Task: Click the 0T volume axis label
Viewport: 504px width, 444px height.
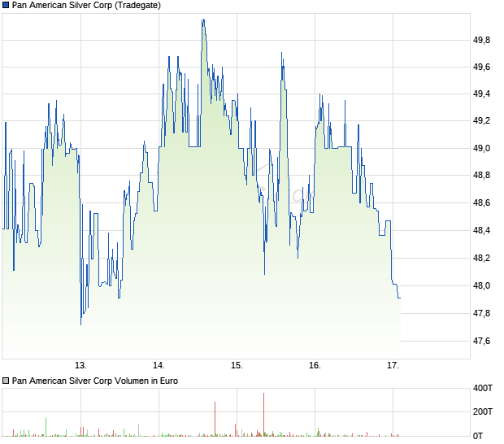Action: pos(478,436)
